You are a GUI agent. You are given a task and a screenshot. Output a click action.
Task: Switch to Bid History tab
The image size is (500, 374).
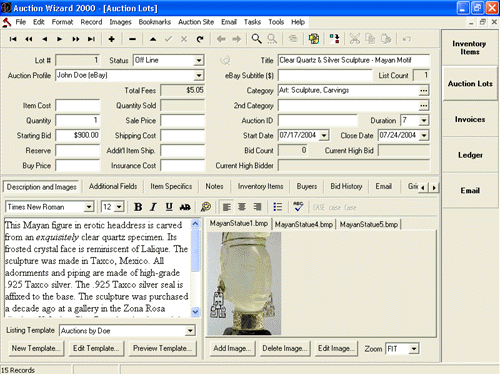tap(346, 186)
